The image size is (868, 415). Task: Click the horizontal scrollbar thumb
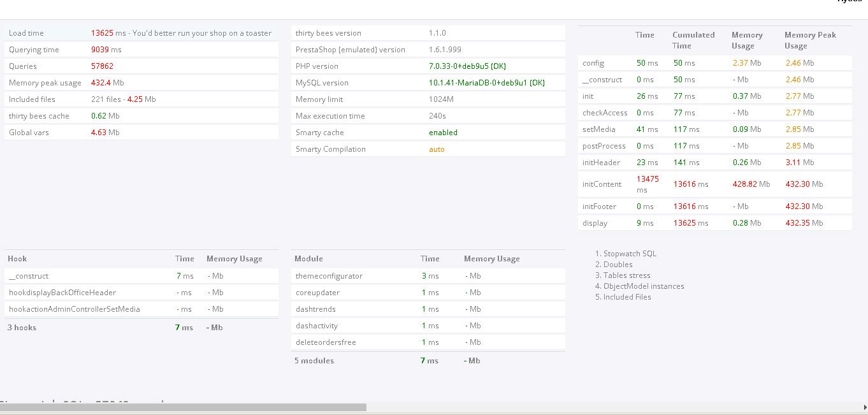(x=183, y=407)
